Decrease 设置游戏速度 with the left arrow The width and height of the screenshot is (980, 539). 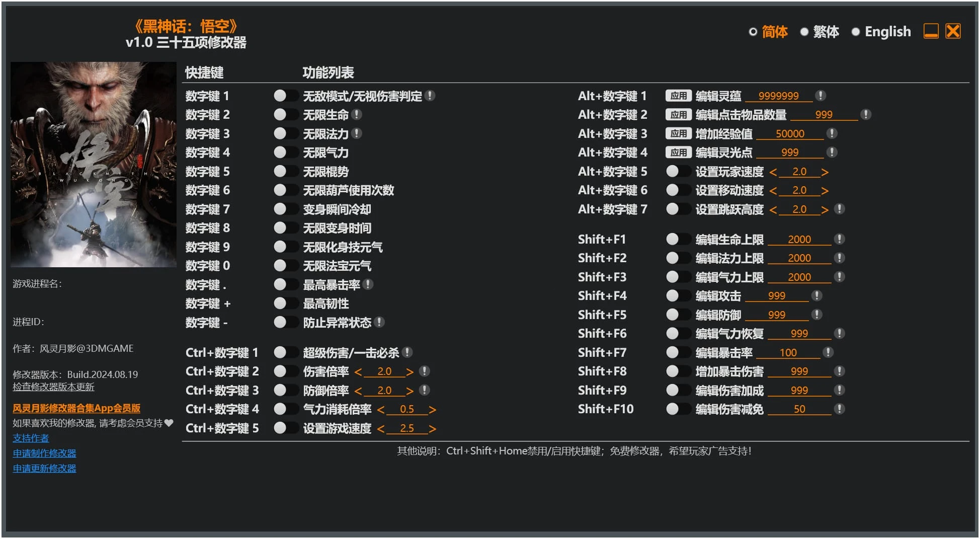[x=381, y=428]
